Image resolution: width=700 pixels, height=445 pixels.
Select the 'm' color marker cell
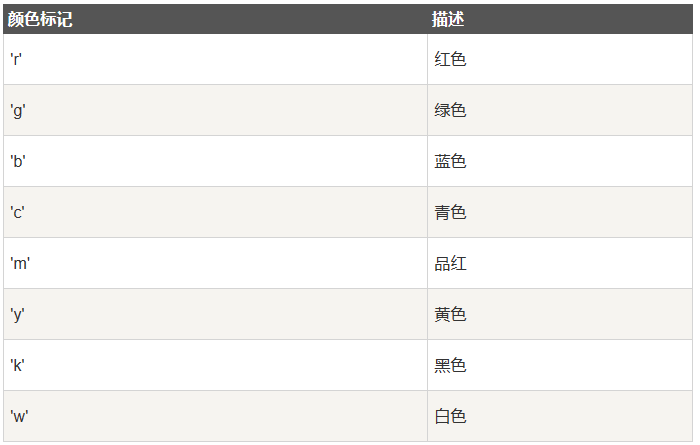(x=20, y=264)
